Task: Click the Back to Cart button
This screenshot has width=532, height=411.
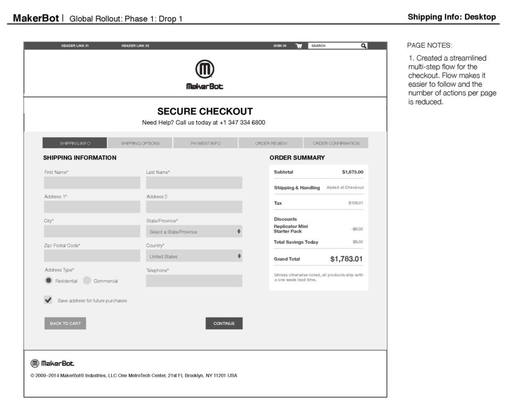Action: point(65,323)
